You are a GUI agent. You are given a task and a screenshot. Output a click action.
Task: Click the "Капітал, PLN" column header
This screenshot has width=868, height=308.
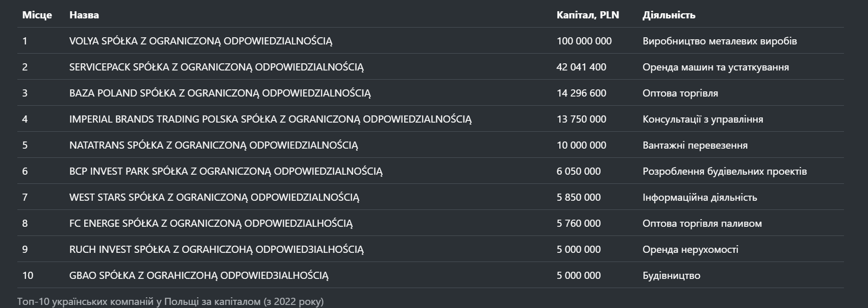point(587,15)
